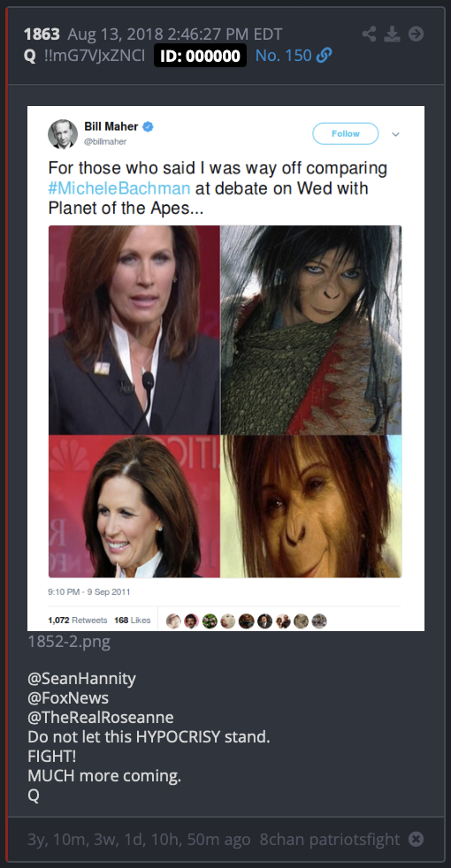This screenshot has width=451, height=868.
Task: Click the blue verified badge next to Bill Maher
Action: coord(148,126)
